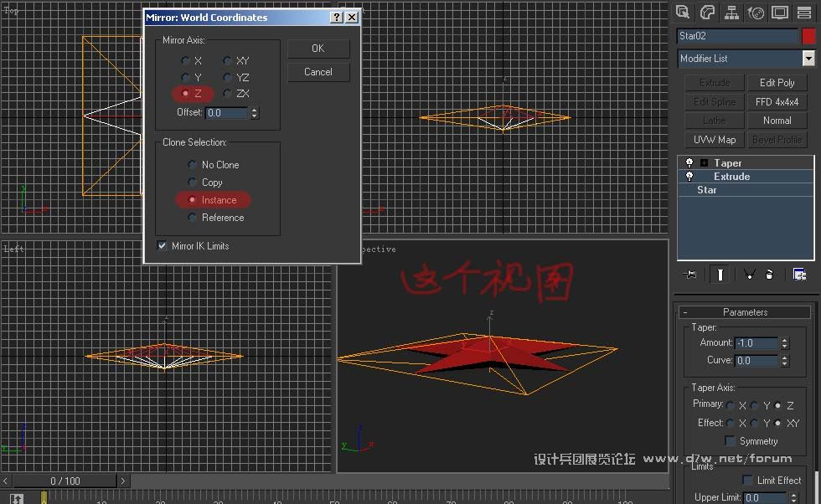Image resolution: width=821 pixels, height=504 pixels.
Task: Select Z mirror axis radio button
Action: pyautogui.click(x=185, y=93)
